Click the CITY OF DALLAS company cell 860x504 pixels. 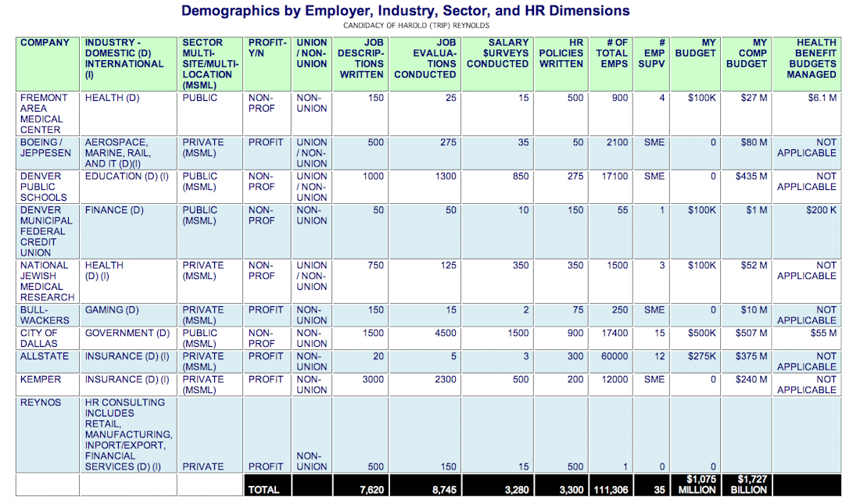click(48, 338)
